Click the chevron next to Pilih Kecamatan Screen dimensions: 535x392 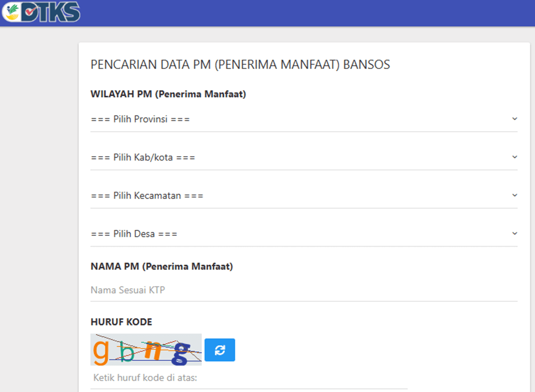click(515, 196)
